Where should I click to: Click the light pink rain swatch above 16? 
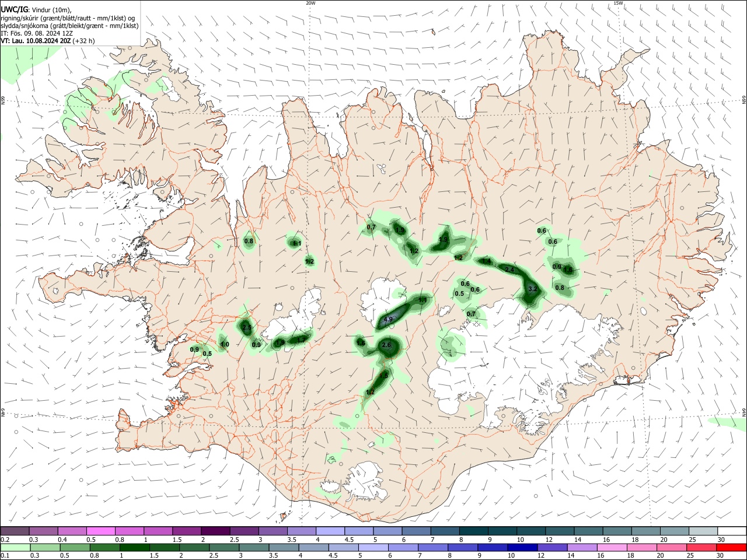pyautogui.click(x=611, y=547)
